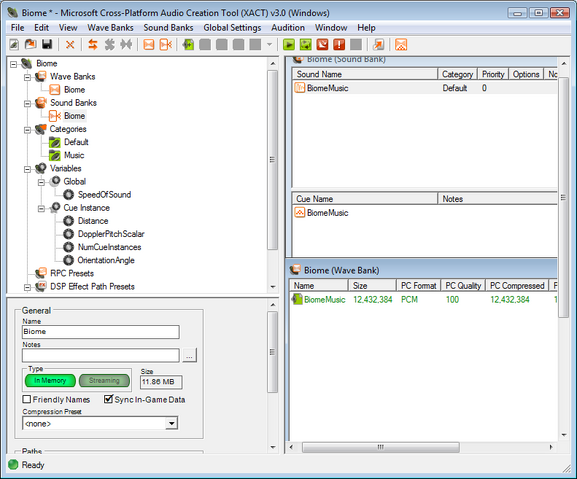The height and width of the screenshot is (479, 577).
Task: Select the Music category icon
Action: click(x=54, y=155)
